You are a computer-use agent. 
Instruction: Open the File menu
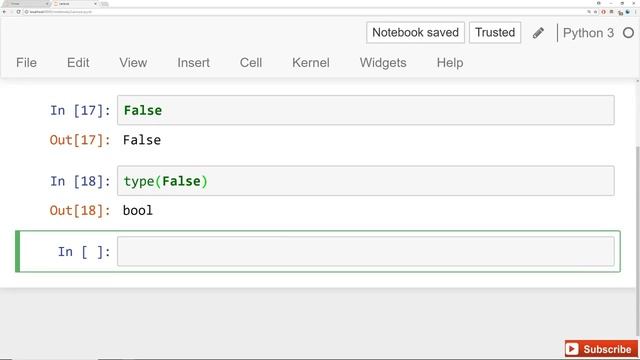point(27,62)
